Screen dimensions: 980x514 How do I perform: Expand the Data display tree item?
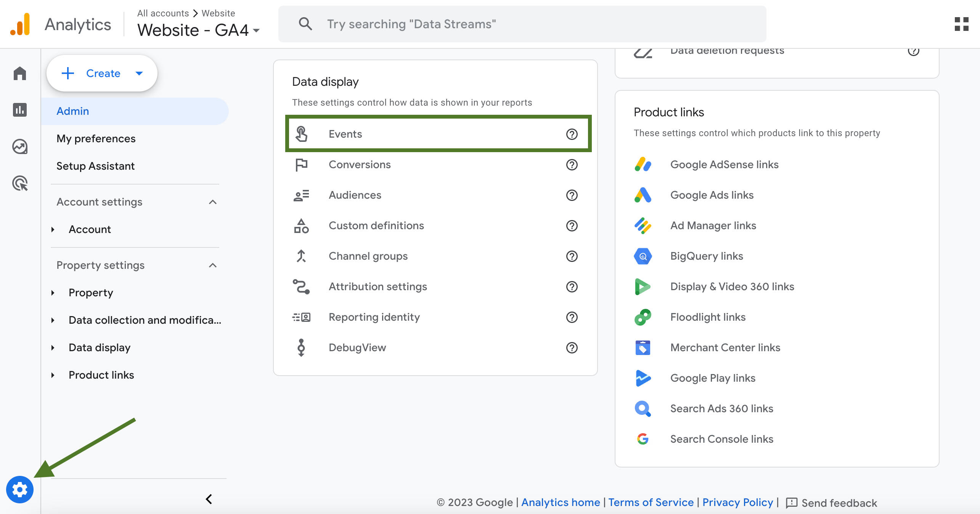pos(53,347)
